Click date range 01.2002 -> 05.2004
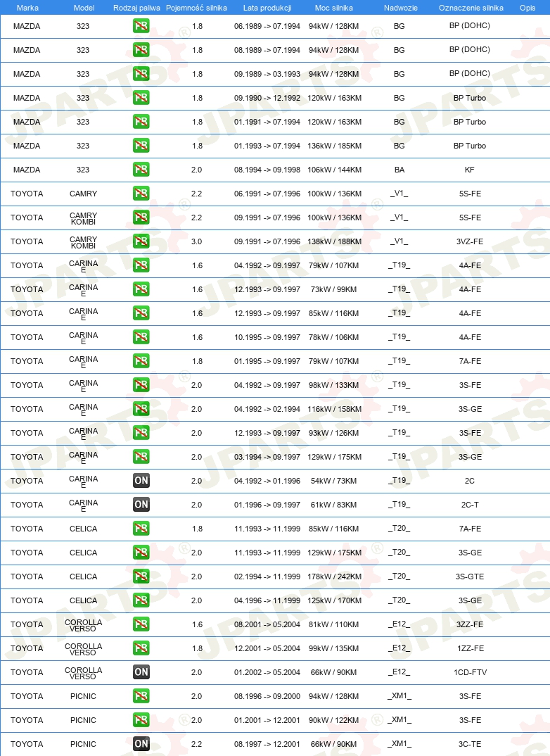 coord(267,672)
